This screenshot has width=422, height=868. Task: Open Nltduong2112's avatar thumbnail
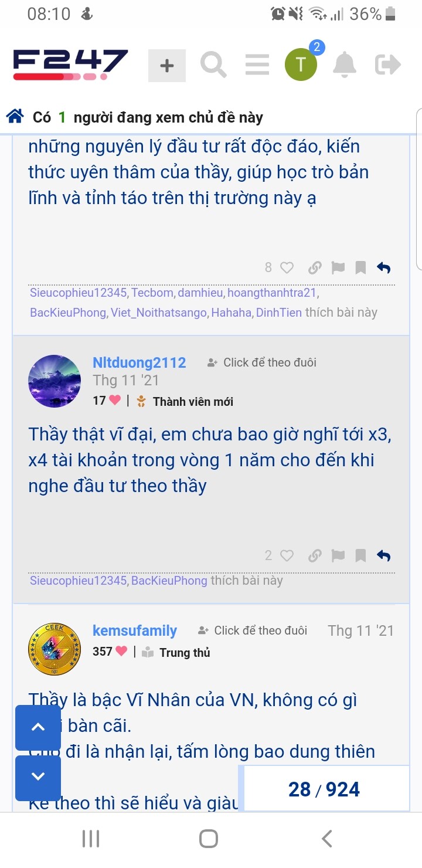point(55,381)
